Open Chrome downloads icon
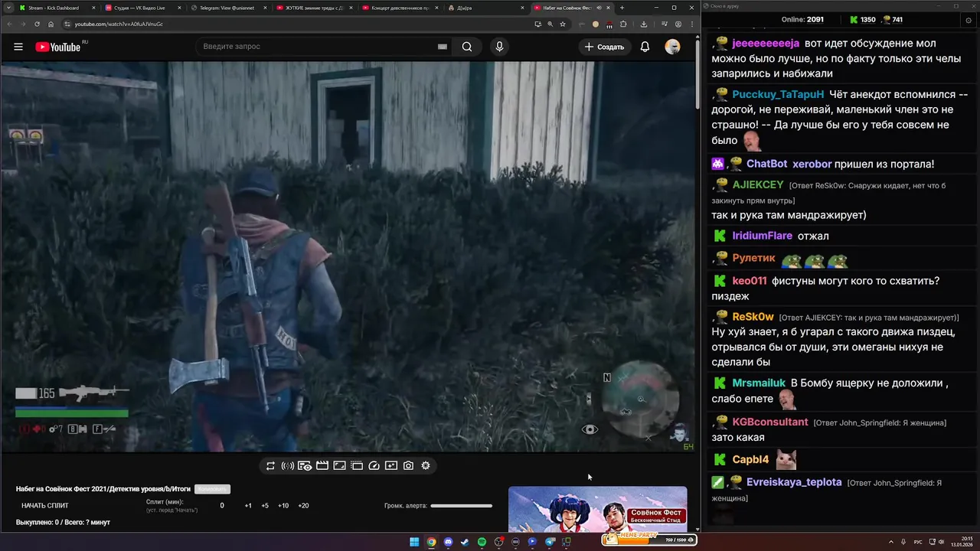 coord(644,24)
